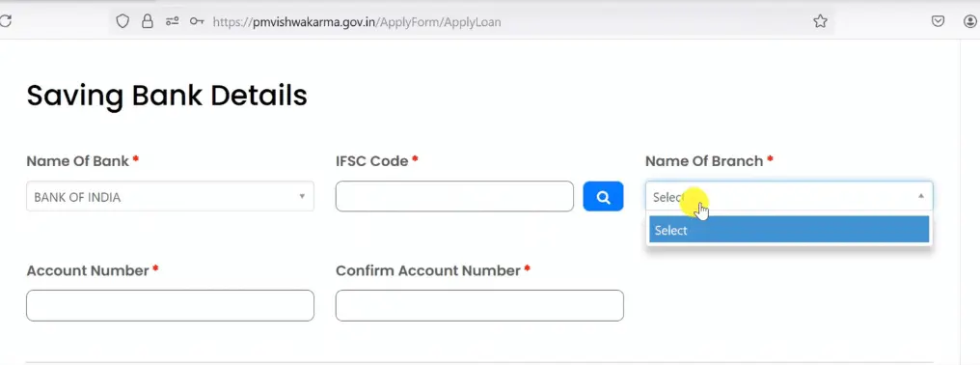Open the Firefox account profile icon
The width and height of the screenshot is (980, 365).
coord(970,21)
